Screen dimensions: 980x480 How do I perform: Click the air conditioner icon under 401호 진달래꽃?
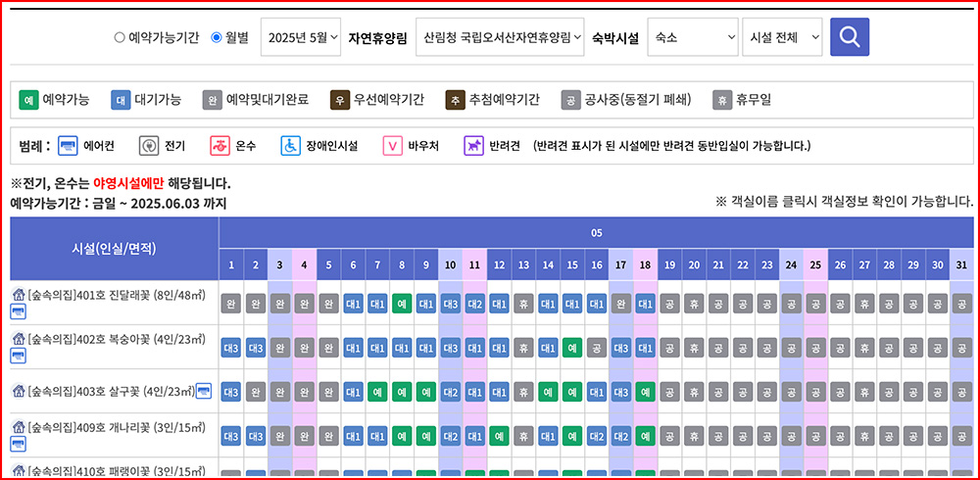pyautogui.click(x=18, y=312)
